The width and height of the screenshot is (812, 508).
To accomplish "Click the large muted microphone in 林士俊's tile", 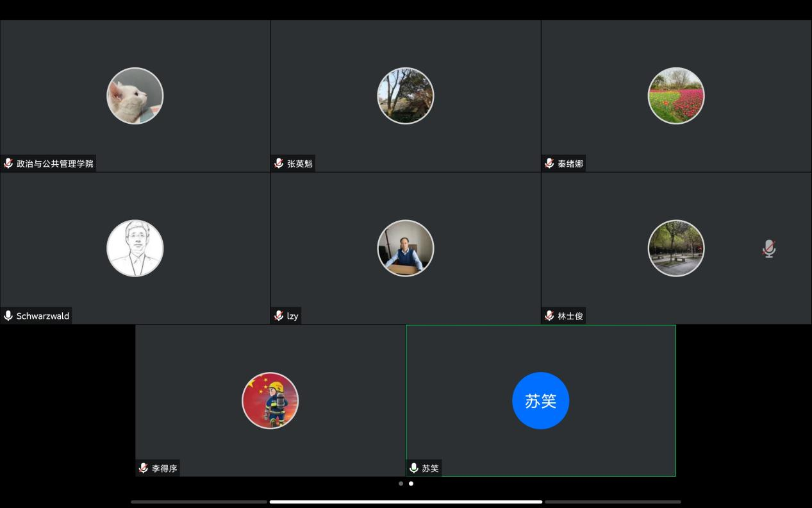I will [768, 249].
